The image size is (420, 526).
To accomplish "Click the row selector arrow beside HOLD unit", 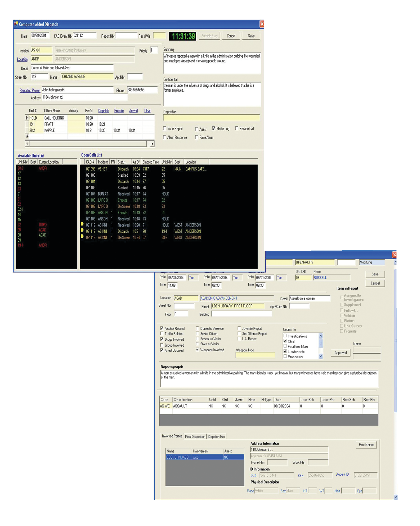I will (x=27, y=118).
